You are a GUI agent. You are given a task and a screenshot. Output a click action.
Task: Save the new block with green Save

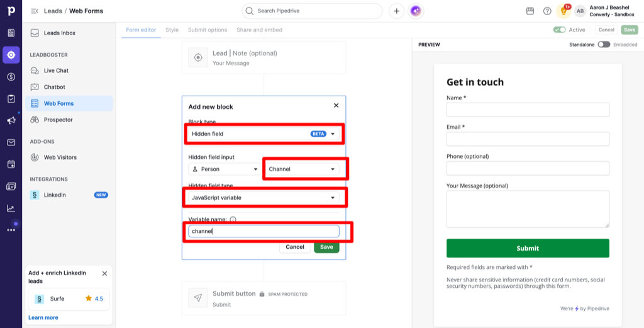(326, 247)
